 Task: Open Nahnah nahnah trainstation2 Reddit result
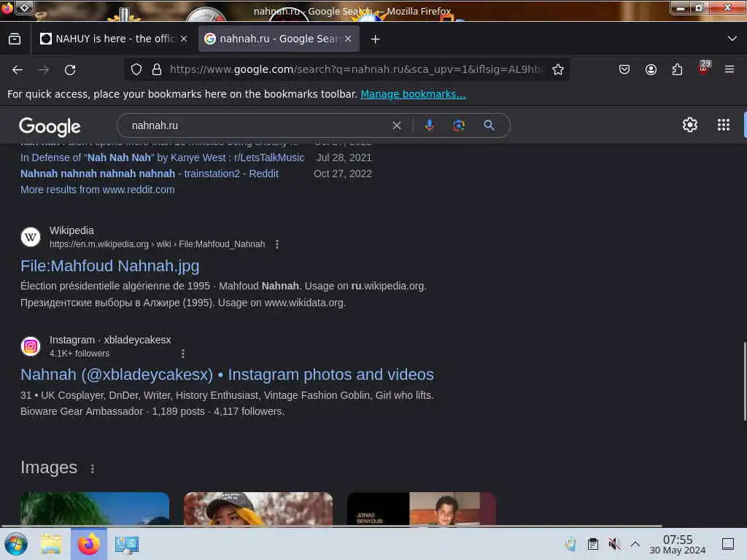(149, 174)
